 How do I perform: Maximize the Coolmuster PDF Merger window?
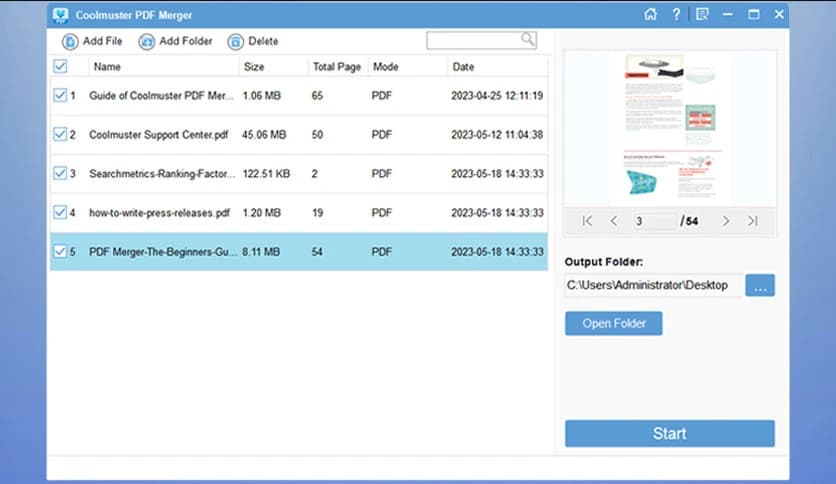(753, 14)
